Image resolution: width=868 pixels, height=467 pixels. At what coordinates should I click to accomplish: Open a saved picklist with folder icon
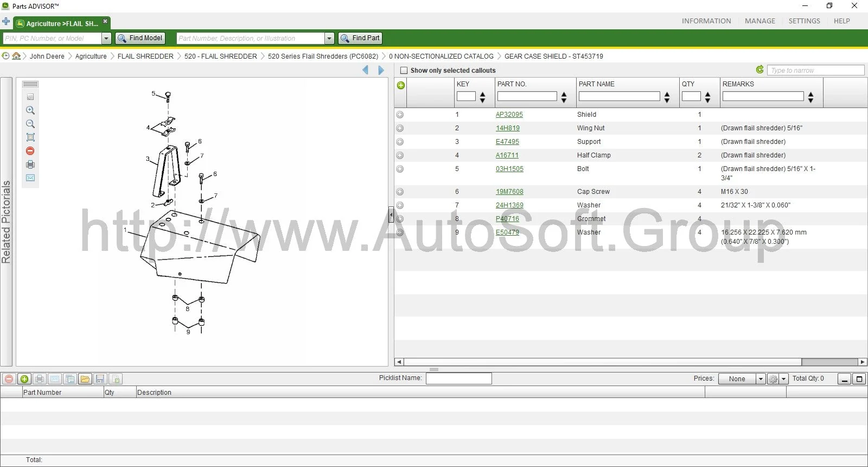[x=85, y=379]
